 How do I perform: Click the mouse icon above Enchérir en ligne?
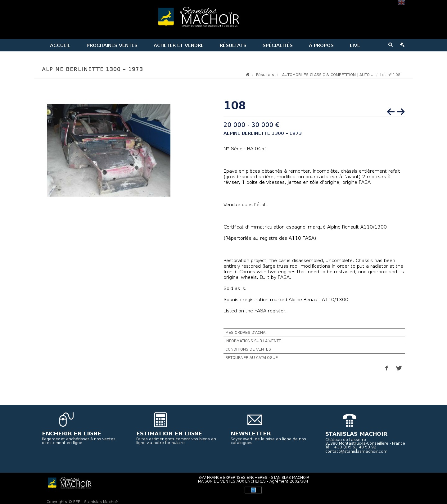click(66, 420)
